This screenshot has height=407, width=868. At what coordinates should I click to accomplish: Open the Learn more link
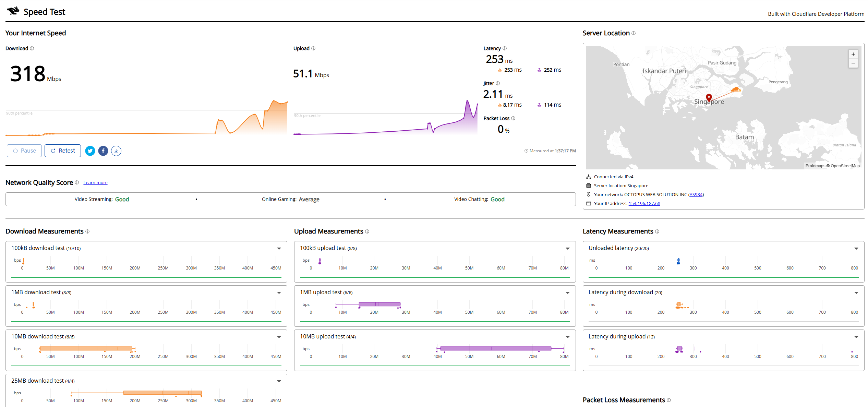click(x=96, y=183)
